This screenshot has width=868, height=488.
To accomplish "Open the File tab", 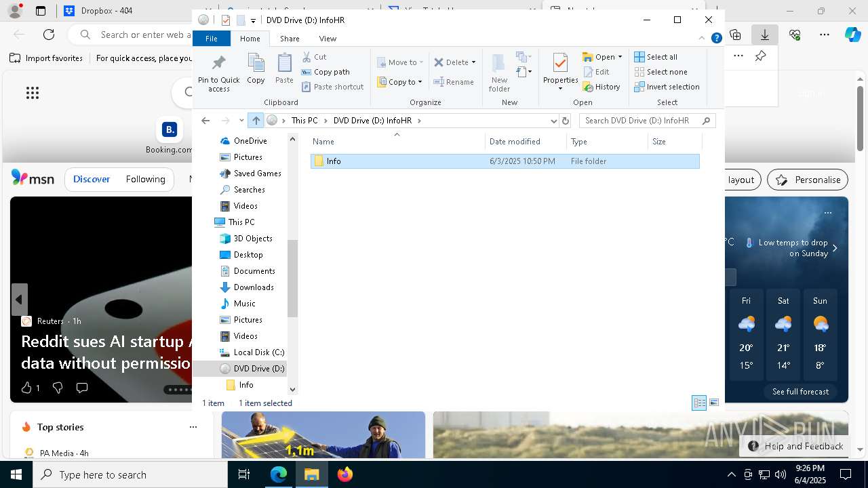I will [x=212, y=39].
